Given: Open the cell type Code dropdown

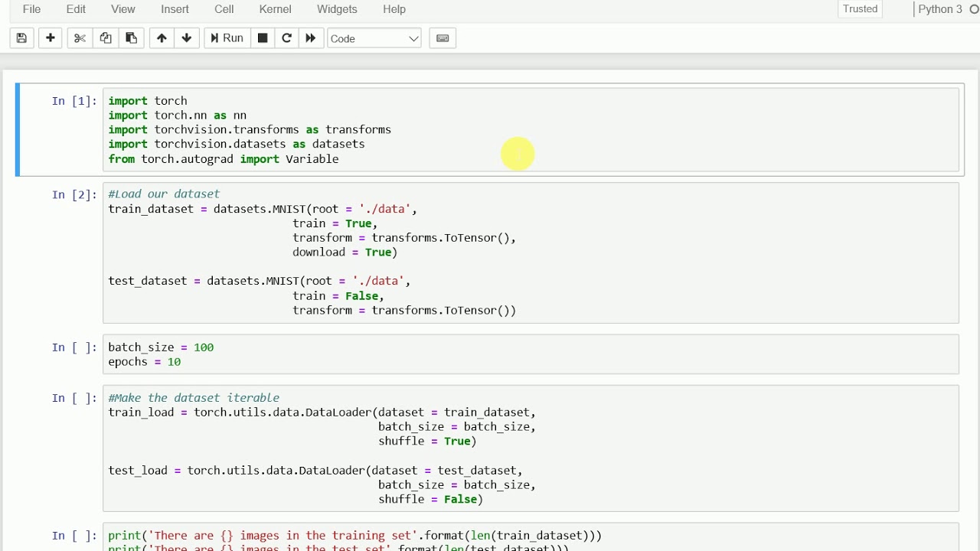Looking at the screenshot, I should coord(374,38).
